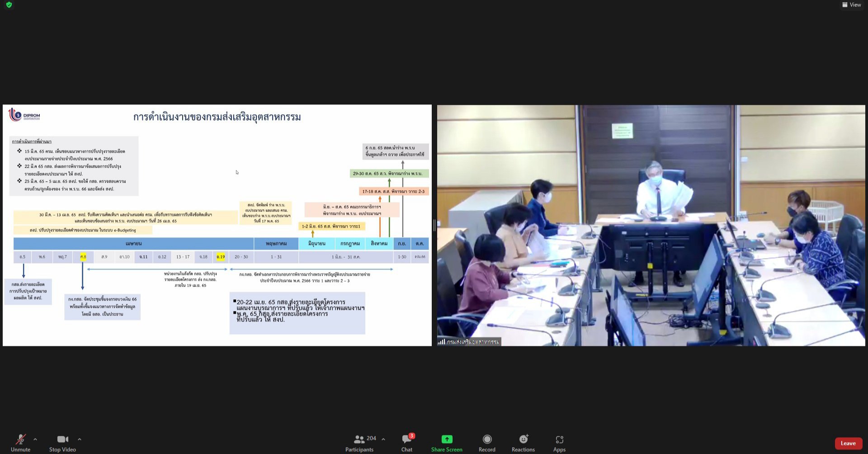Click the กรกฎาคม month cell

tap(350, 243)
